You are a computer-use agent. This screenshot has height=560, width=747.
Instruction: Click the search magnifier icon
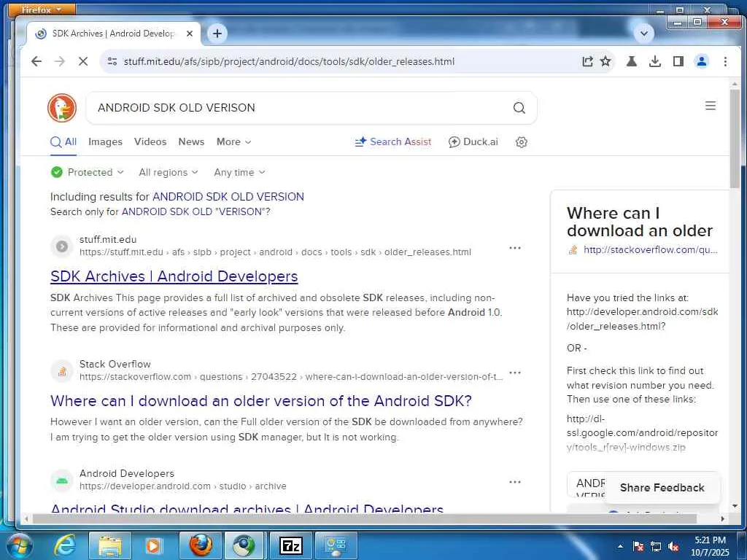point(519,108)
